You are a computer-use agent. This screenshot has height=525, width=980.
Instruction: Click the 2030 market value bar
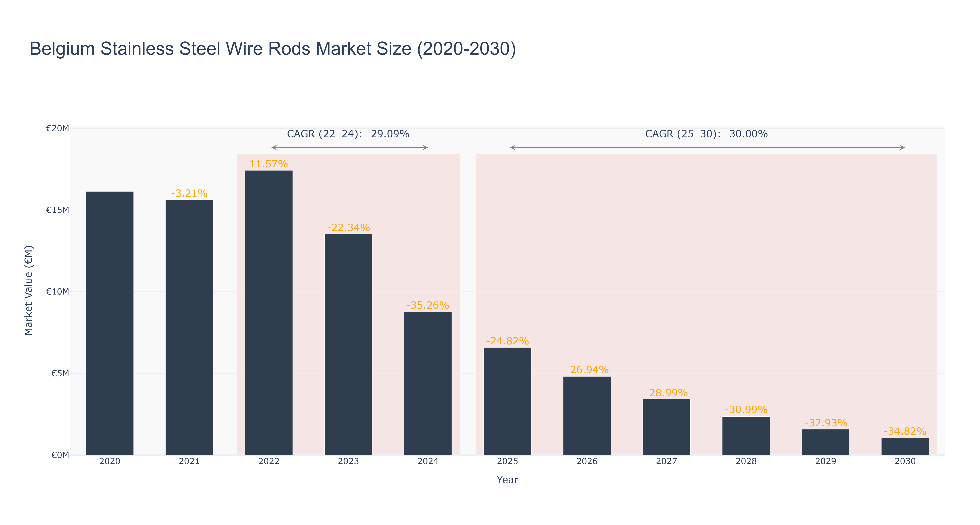click(905, 446)
